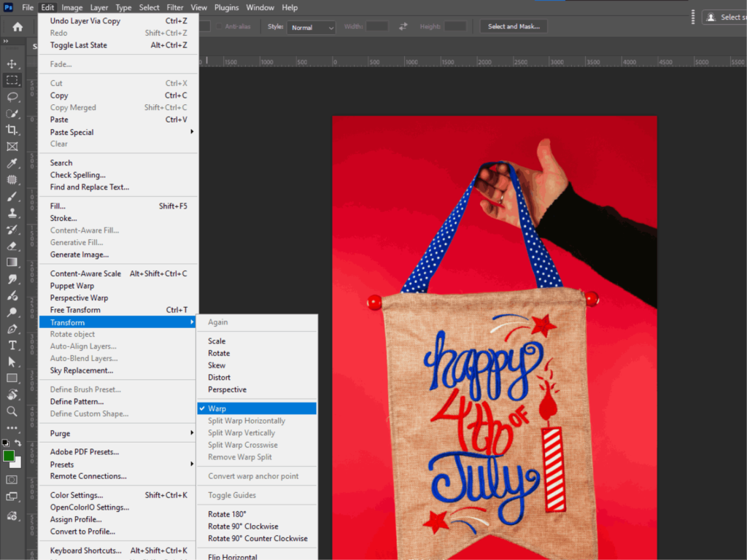
Task: Select the Pen tool
Action: point(12,329)
